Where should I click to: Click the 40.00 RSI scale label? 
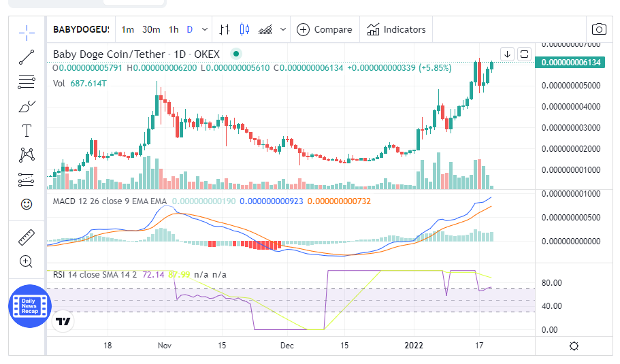click(551, 306)
